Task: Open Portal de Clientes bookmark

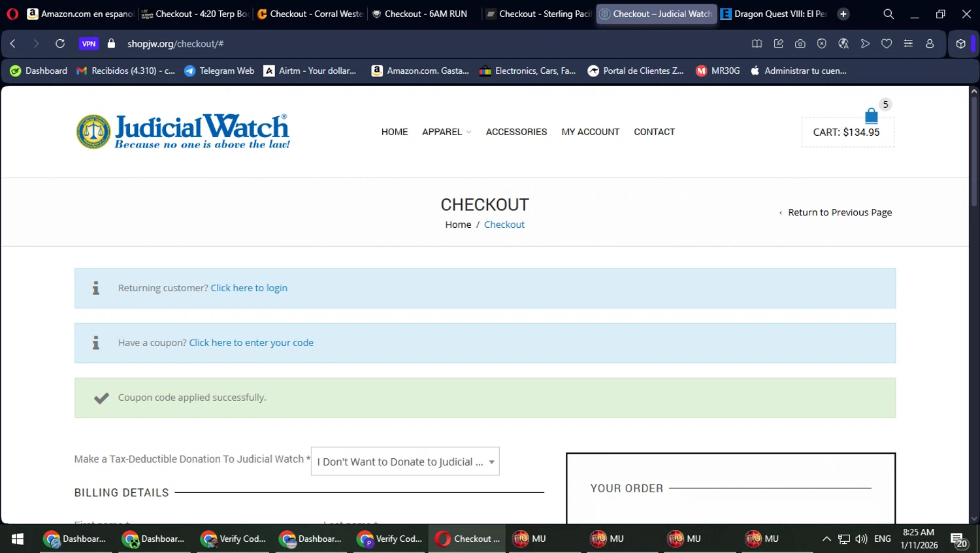Action: point(636,71)
